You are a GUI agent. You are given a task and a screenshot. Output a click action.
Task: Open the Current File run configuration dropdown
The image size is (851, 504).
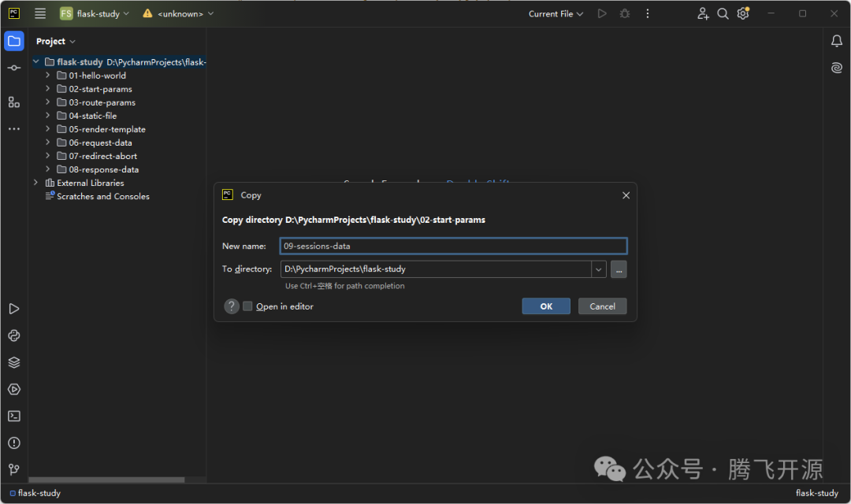556,13
